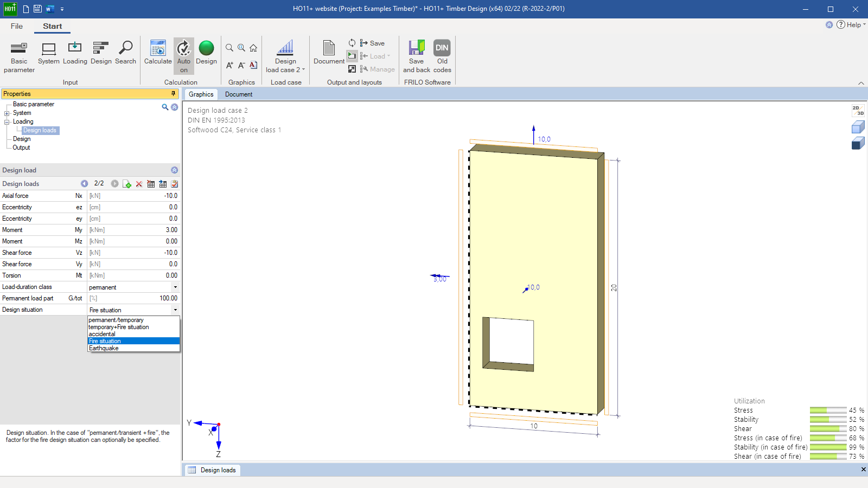Edit the Axial force Nx value
This screenshot has height=488, width=868.
point(133,196)
